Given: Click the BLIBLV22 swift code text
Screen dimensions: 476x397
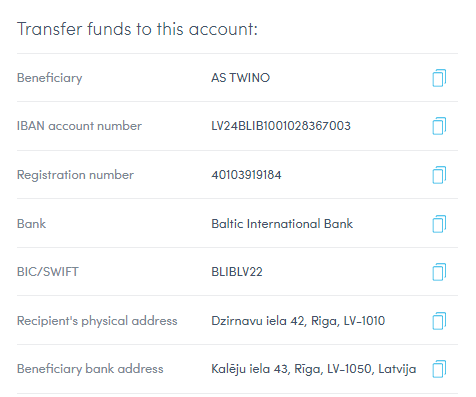Looking at the screenshot, I should coord(237,272).
